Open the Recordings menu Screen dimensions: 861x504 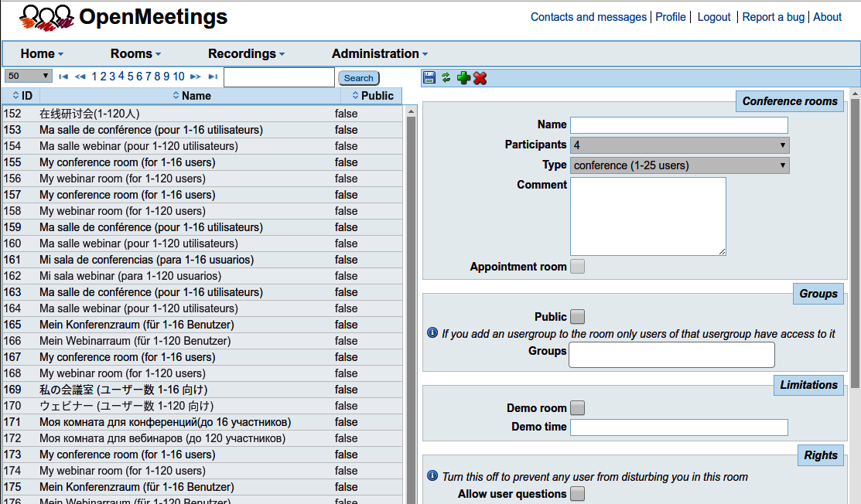[x=246, y=54]
